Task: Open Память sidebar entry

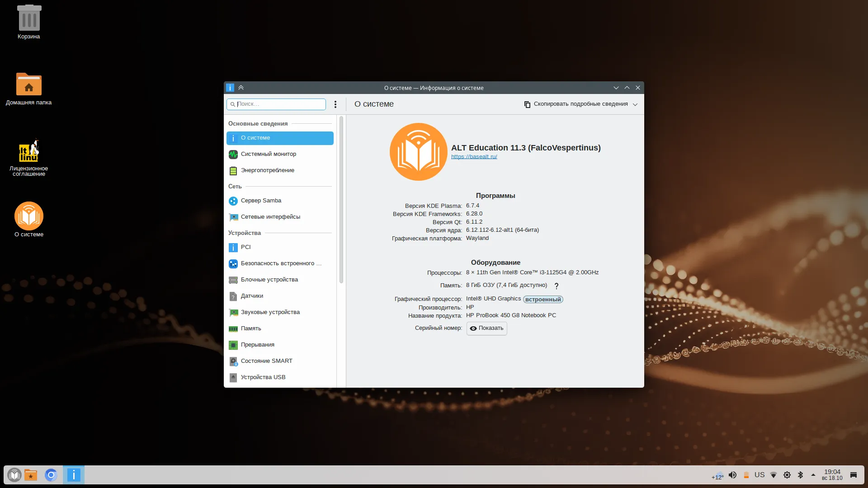Action: 280,328
